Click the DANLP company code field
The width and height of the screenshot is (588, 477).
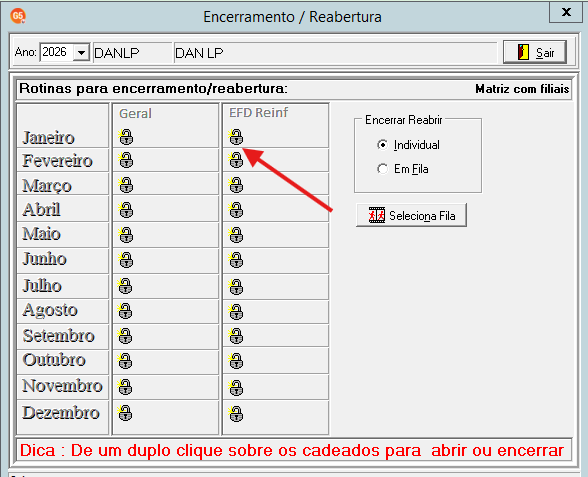point(132,52)
